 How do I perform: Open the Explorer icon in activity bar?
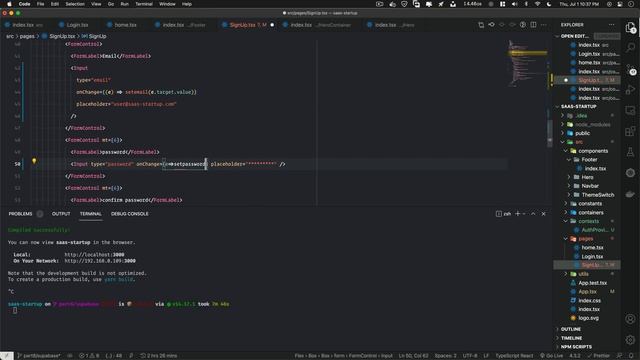click(x=630, y=28)
